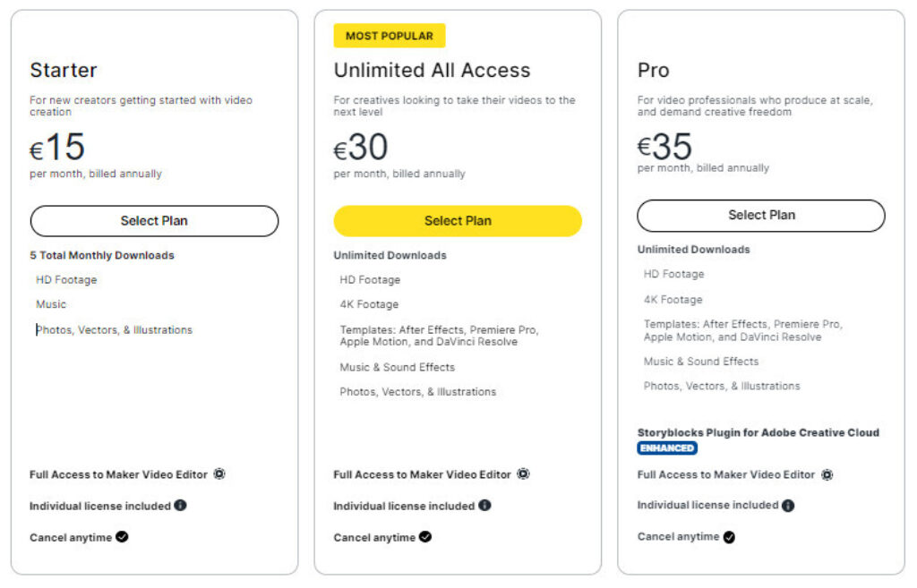
Task: Select Plan for the Starter tier
Action: [154, 220]
